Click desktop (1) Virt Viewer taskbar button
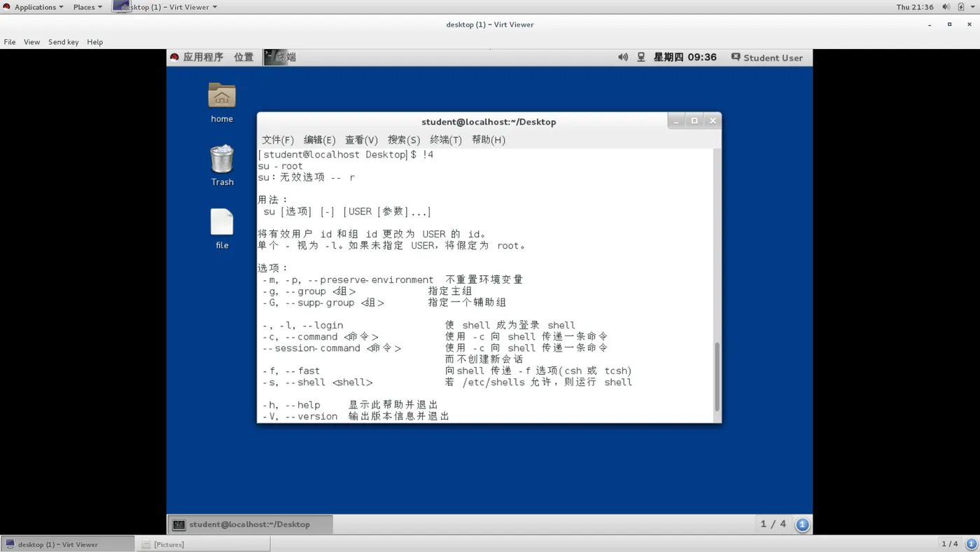The height and width of the screenshot is (552, 980). point(67,544)
